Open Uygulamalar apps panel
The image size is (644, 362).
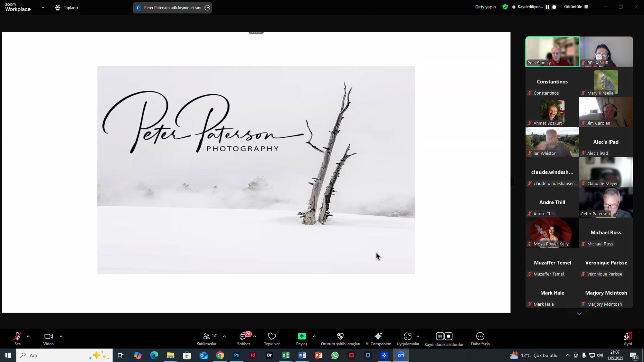tap(408, 339)
